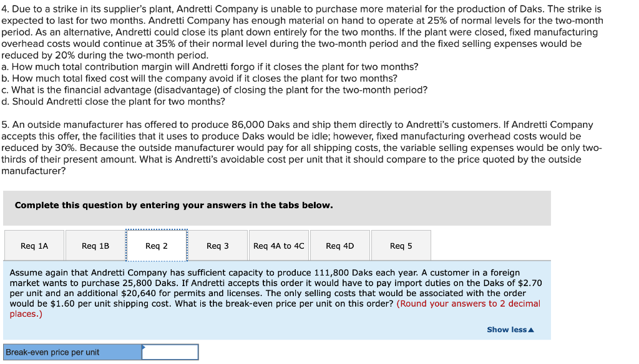This screenshot has width=639, height=364.
Task: Click question 4d about closing the plant
Action: pyautogui.click(x=114, y=102)
